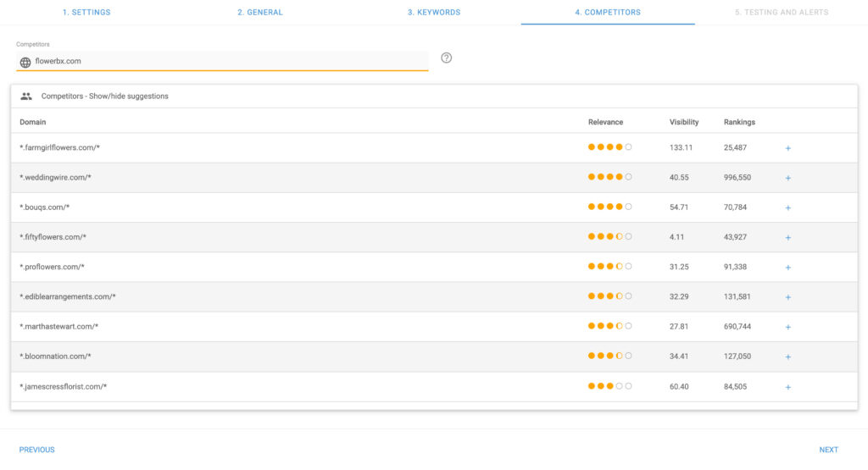
Task: Select the *.fiftyflowers.com/* domain
Action: (53, 237)
